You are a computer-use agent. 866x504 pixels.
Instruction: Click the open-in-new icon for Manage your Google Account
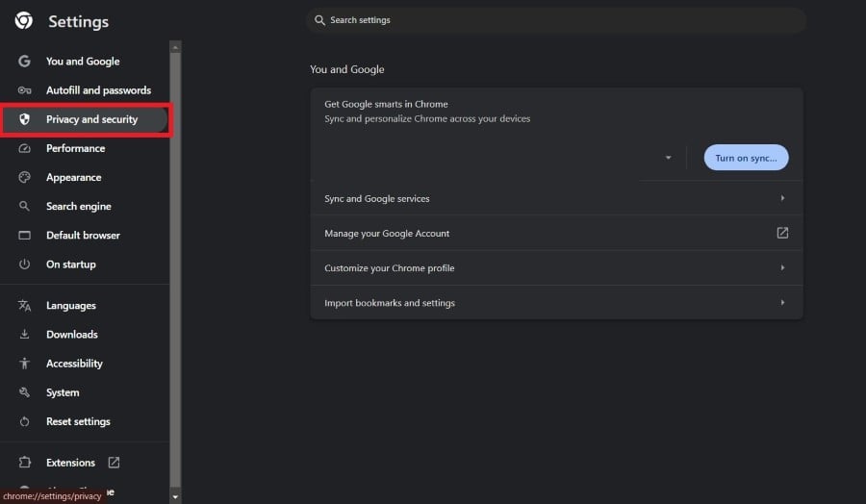pyautogui.click(x=782, y=233)
